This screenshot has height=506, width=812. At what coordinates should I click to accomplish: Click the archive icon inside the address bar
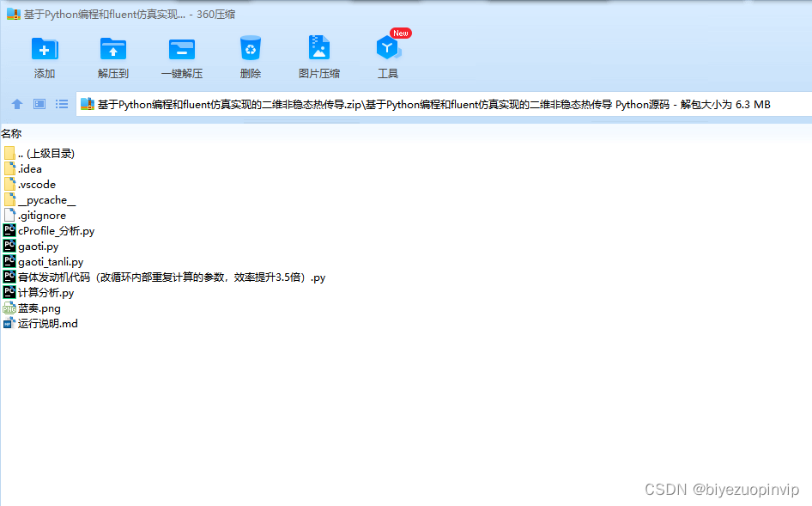pyautogui.click(x=87, y=103)
